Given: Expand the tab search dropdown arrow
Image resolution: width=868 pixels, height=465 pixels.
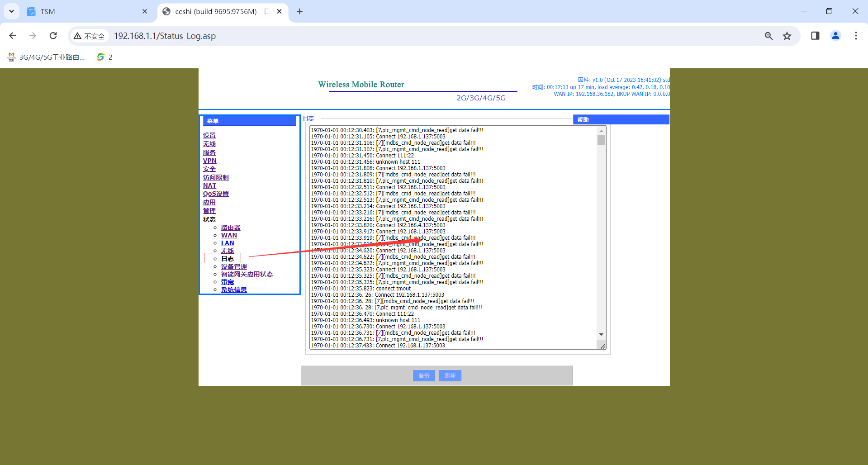Looking at the screenshot, I should point(11,11).
